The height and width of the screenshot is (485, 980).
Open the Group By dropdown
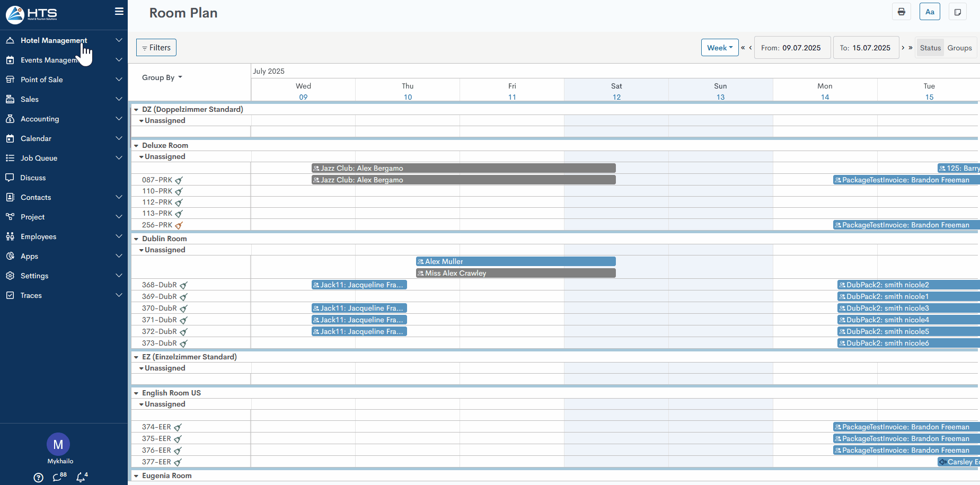(162, 77)
